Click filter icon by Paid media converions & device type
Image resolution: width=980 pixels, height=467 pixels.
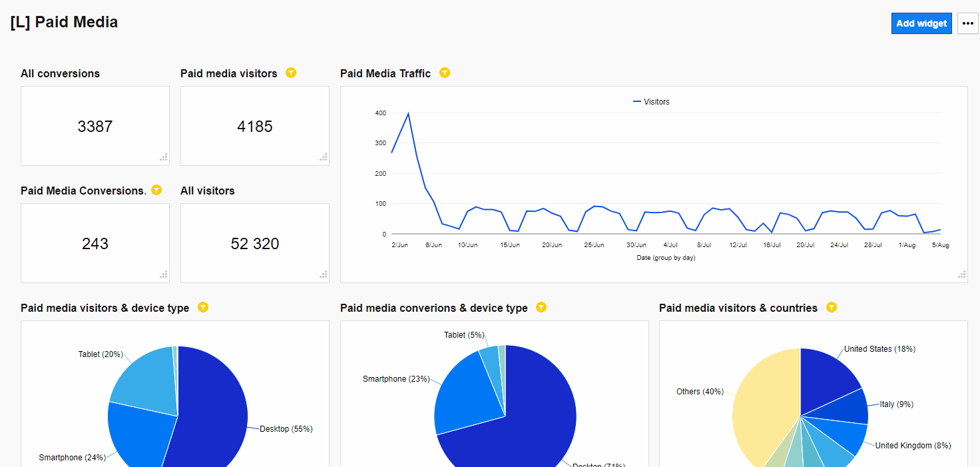point(541,307)
